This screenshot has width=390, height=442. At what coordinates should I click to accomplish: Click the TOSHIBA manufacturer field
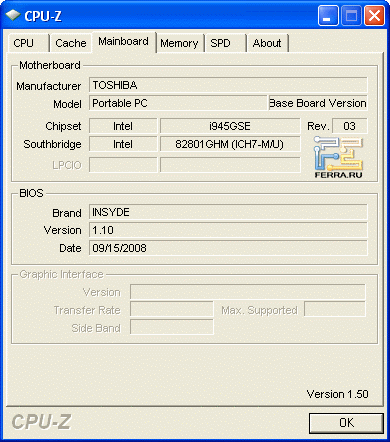(228, 85)
